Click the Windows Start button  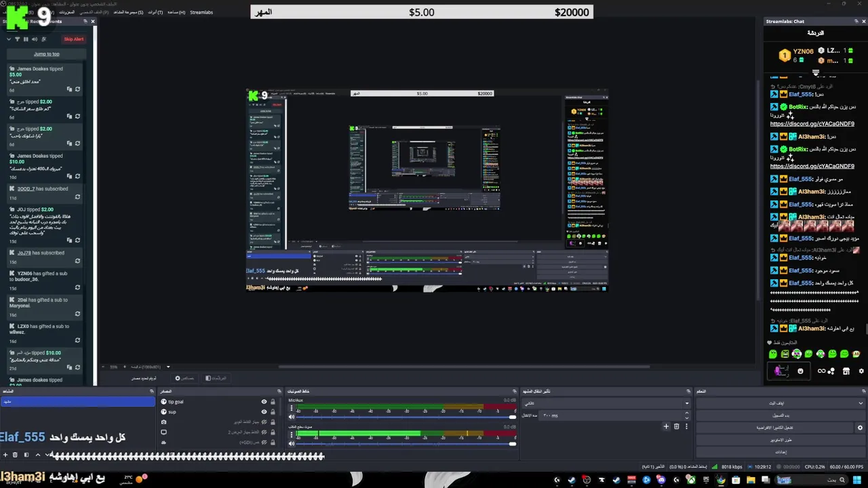(856, 480)
